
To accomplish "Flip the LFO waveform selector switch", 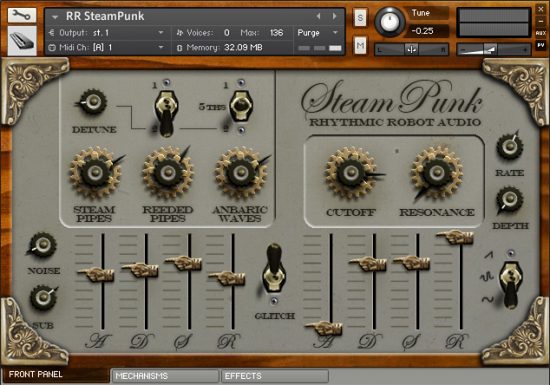I will pyautogui.click(x=511, y=285).
